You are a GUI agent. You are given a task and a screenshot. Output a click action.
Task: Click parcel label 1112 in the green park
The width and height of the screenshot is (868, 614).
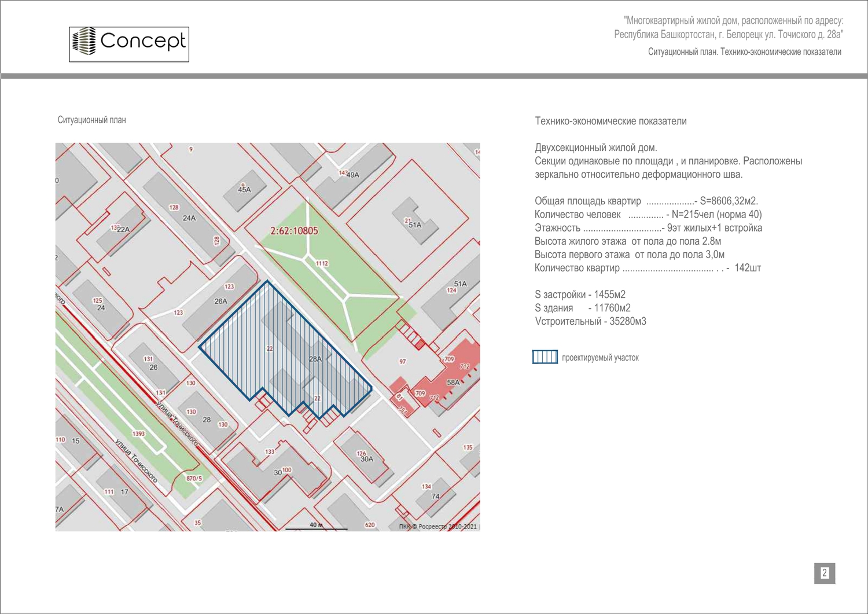click(322, 263)
